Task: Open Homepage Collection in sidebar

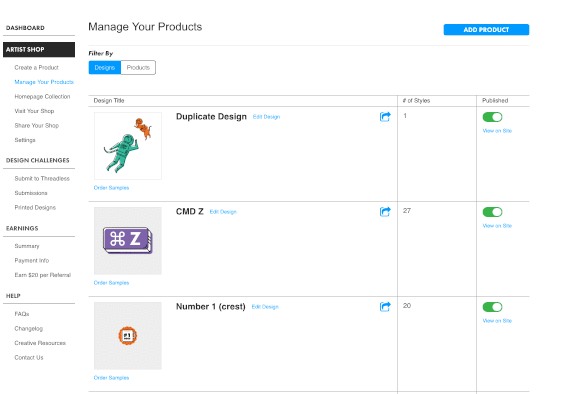Action: pos(42,96)
